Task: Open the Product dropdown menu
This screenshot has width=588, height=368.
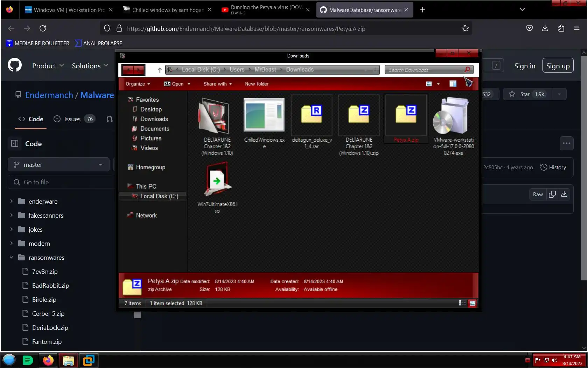Action: (48, 66)
